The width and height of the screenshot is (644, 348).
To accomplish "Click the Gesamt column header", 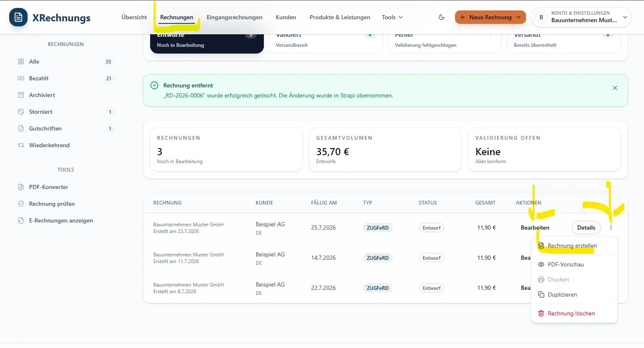I will 485,202.
